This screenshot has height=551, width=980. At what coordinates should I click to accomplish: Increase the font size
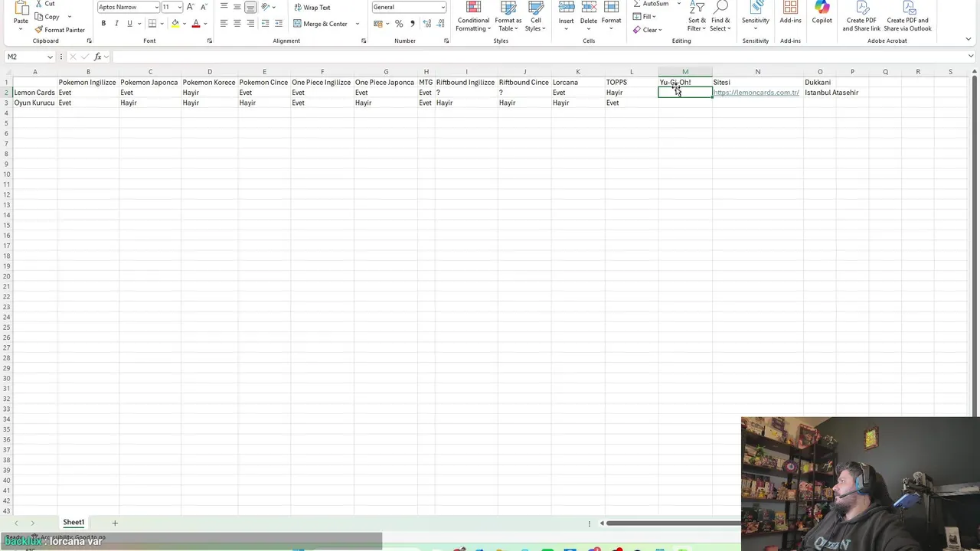(x=191, y=7)
